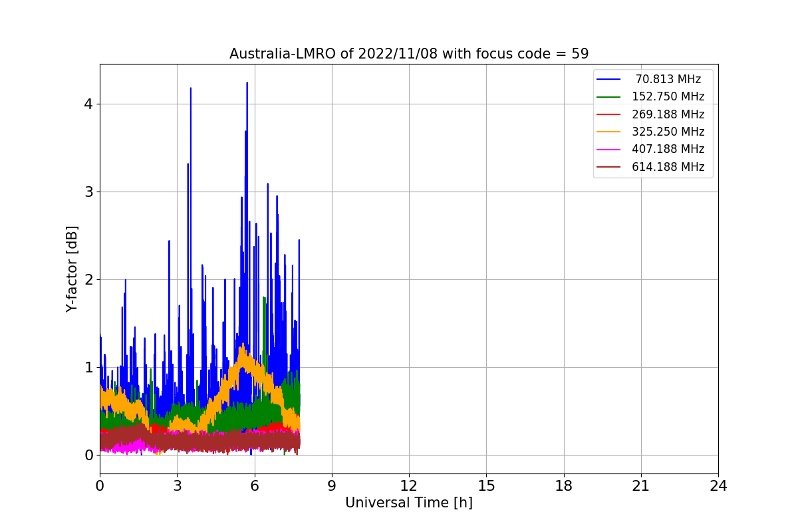Image resolution: width=798 pixels, height=532 pixels.
Task: Click the green line sample in legend
Action: pyautogui.click(x=609, y=97)
